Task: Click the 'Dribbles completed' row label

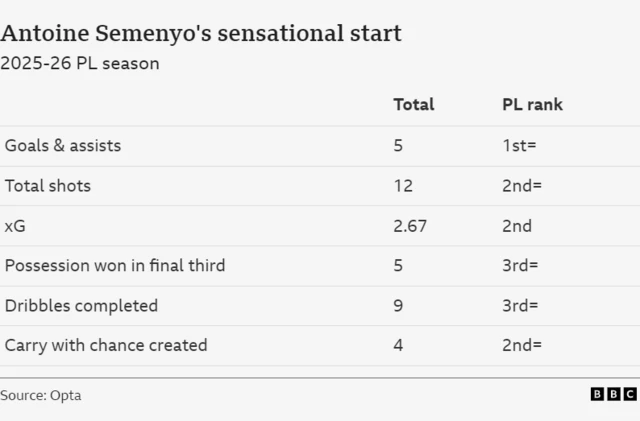Action: 81,305
